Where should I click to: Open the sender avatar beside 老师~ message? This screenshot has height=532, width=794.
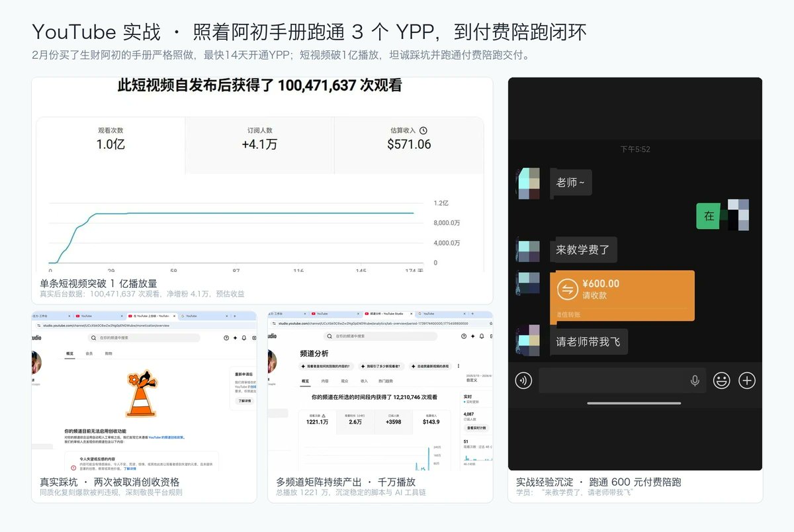click(x=527, y=183)
